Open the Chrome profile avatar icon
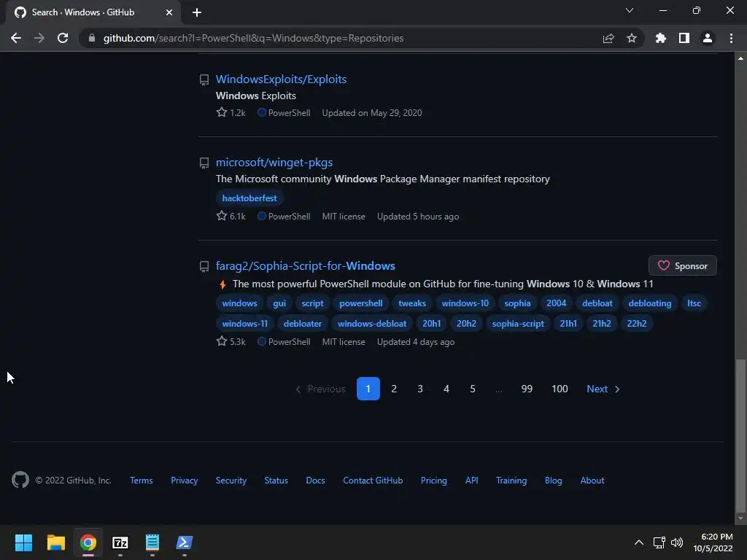The height and width of the screenshot is (560, 747). tap(708, 38)
